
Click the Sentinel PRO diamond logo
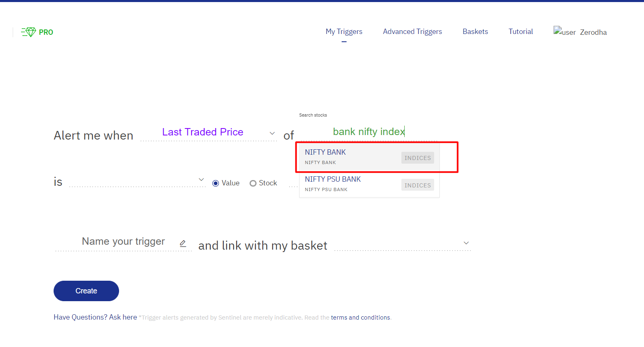point(37,32)
